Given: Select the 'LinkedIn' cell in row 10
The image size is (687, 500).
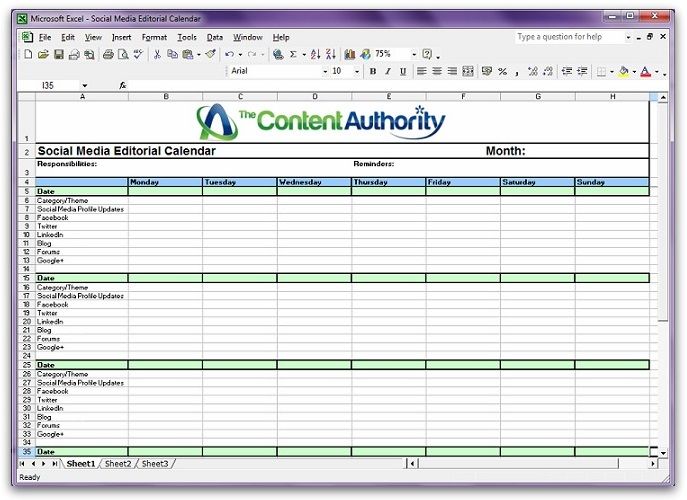Looking at the screenshot, I should tap(81, 235).
